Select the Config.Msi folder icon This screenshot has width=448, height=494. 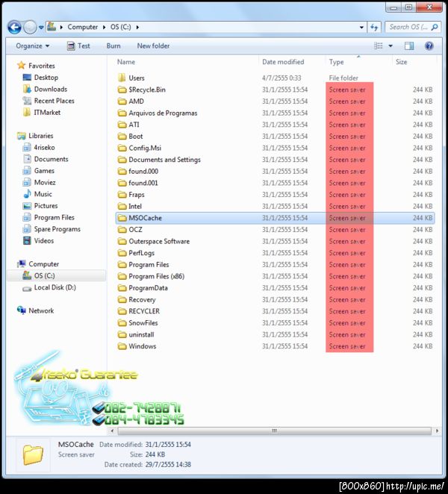coord(122,148)
